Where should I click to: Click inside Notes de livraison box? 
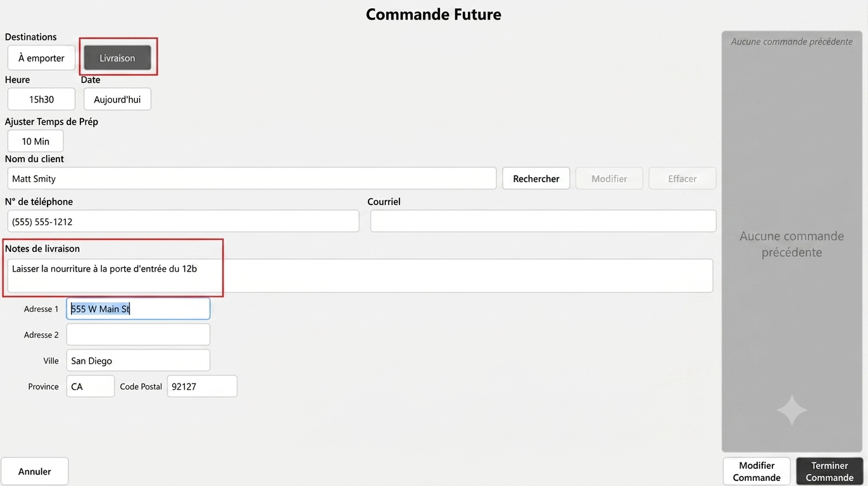(x=360, y=276)
